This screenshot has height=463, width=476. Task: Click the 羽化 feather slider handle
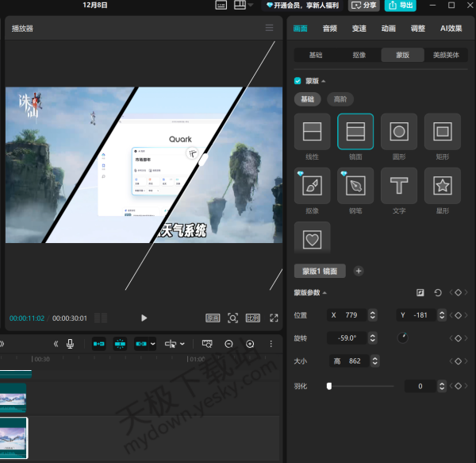328,386
